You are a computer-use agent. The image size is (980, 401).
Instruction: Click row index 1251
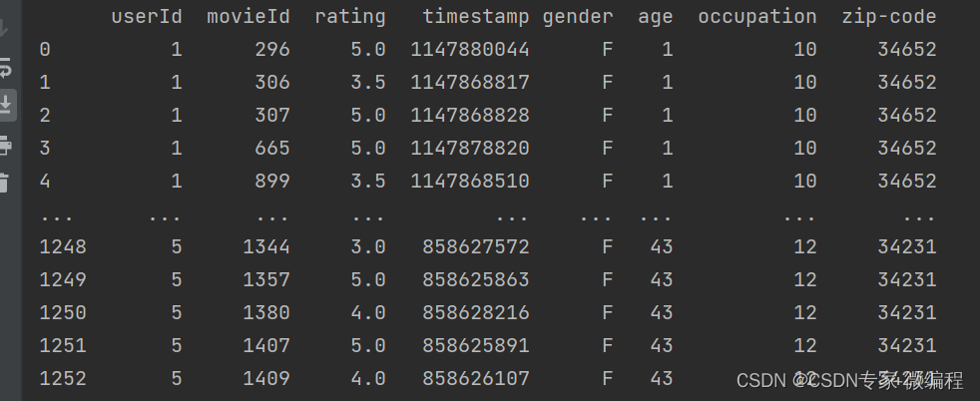click(63, 345)
